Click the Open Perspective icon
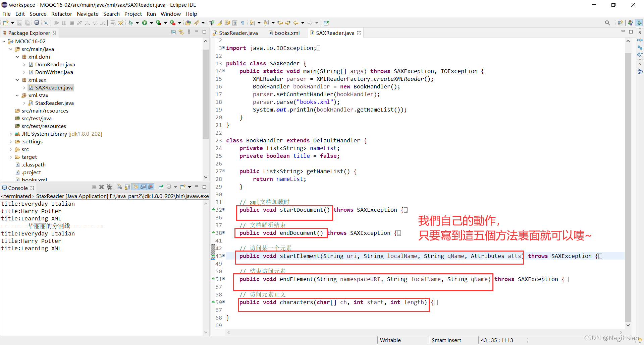The image size is (644, 345). [620, 23]
